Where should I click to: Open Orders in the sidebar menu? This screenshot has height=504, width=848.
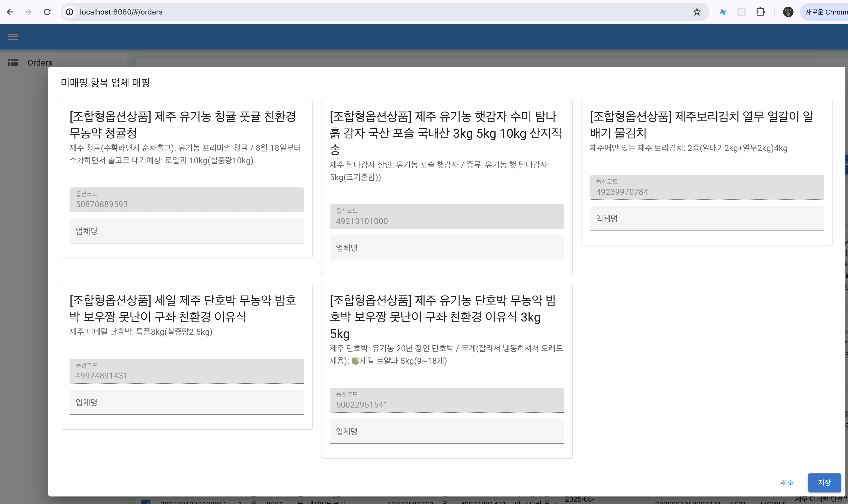40,63
